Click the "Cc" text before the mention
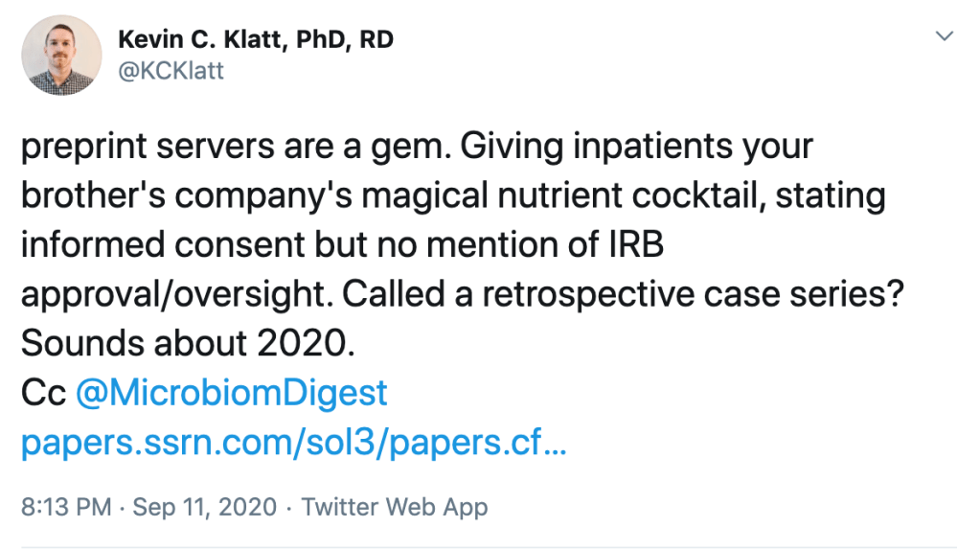Image resolution: width=980 pixels, height=550 pixels. 43,393
